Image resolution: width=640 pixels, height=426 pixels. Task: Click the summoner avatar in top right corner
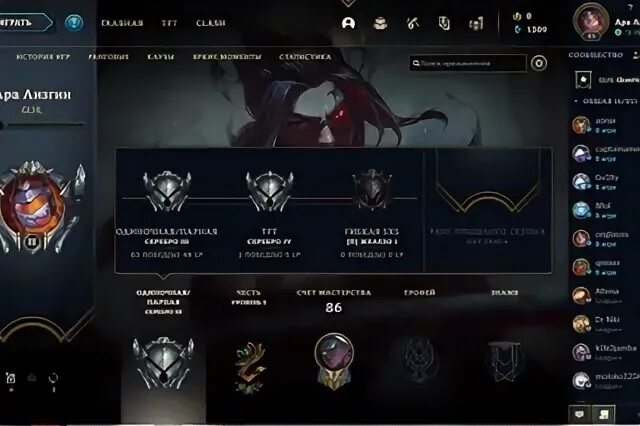(591, 21)
